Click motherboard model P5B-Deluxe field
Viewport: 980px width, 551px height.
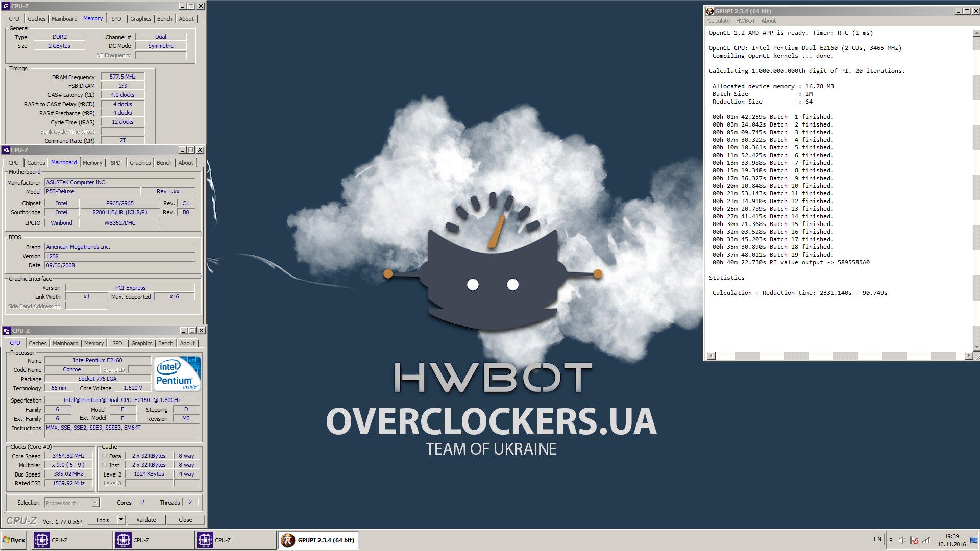click(92, 191)
